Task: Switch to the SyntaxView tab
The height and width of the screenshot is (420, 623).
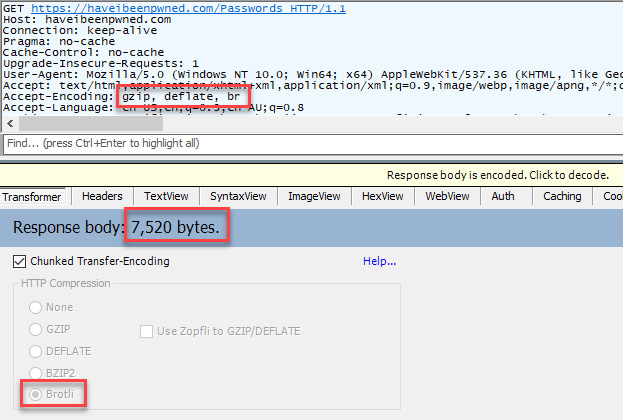Action: click(238, 196)
